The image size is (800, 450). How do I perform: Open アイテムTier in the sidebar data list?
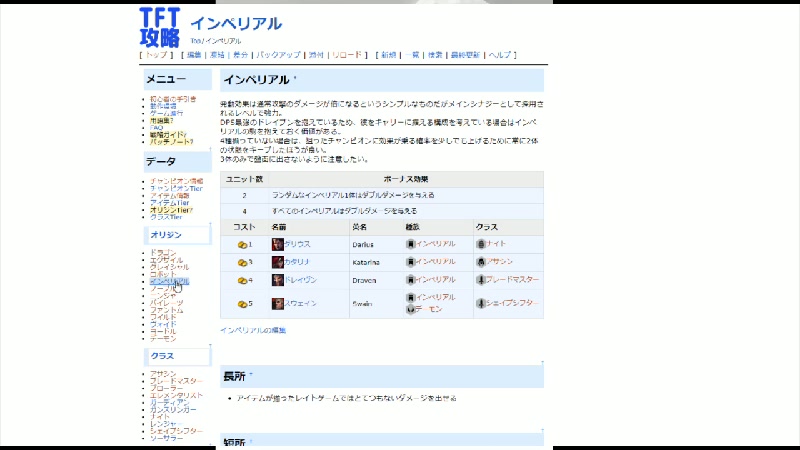[x=169, y=203]
